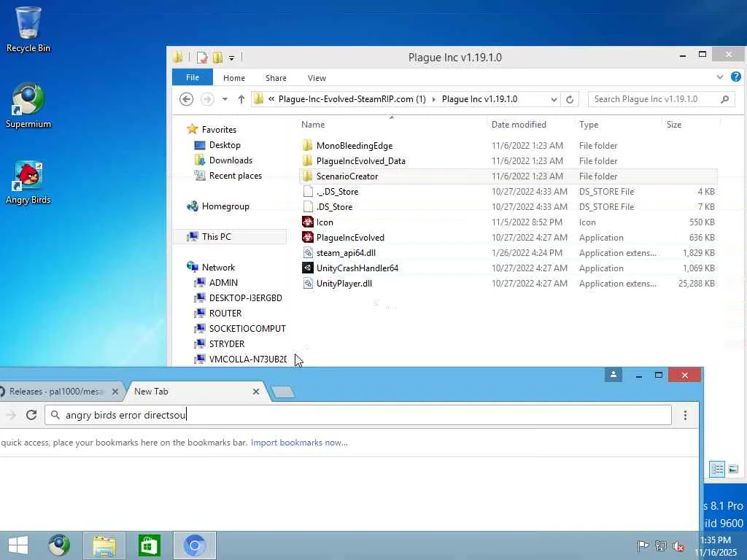The image size is (747, 560).
Task: Open the browser three-dot menu
Action: 685,415
